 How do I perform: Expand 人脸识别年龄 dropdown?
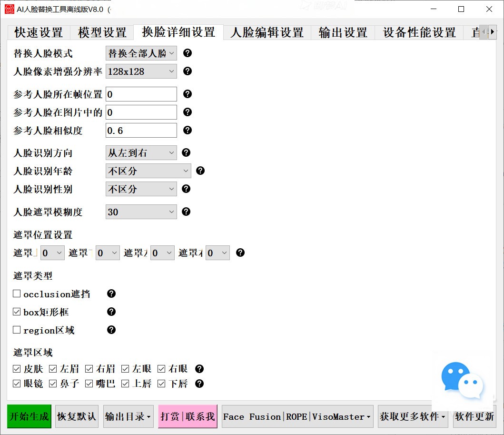coord(148,171)
